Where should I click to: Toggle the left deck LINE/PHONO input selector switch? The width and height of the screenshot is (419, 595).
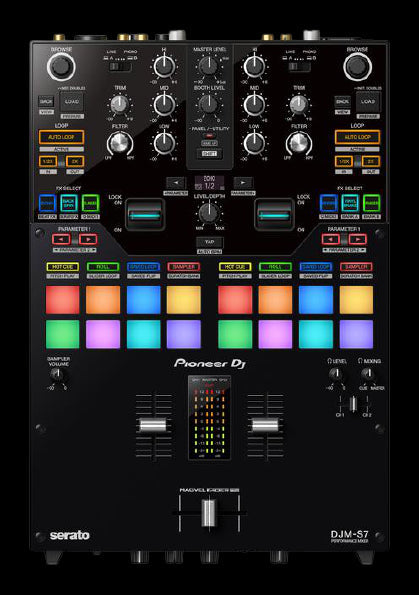pyautogui.click(x=120, y=67)
